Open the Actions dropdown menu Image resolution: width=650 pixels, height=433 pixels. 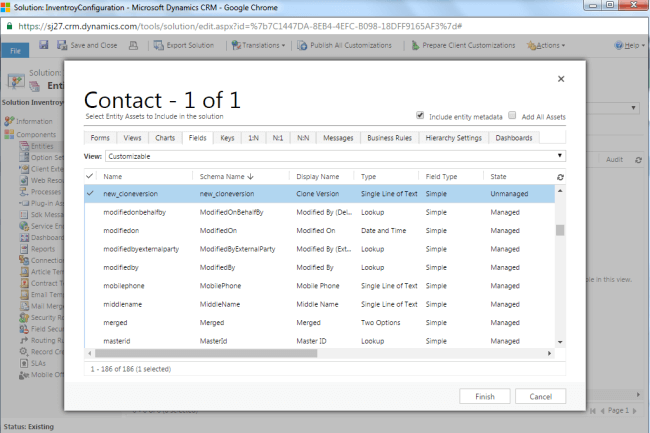click(x=546, y=45)
